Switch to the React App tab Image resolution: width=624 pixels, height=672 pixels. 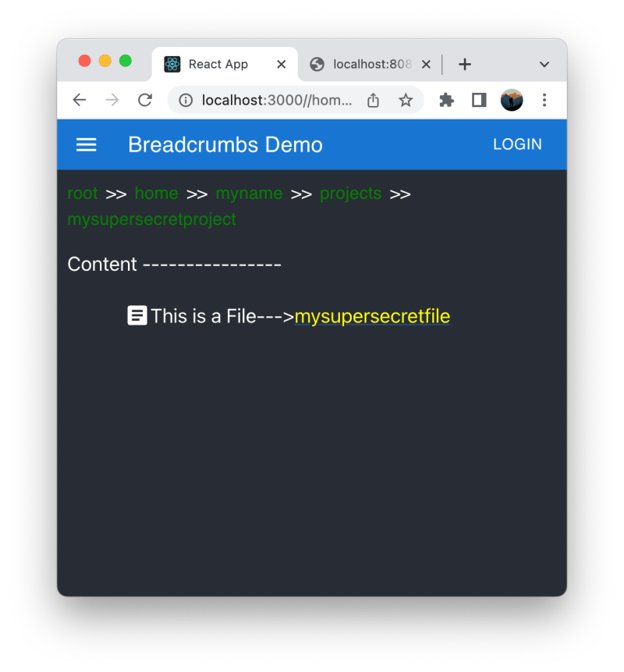218,63
